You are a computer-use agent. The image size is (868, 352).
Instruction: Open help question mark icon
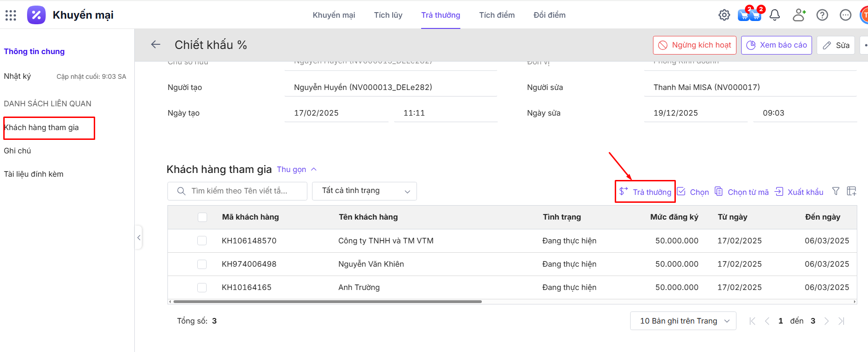point(822,15)
